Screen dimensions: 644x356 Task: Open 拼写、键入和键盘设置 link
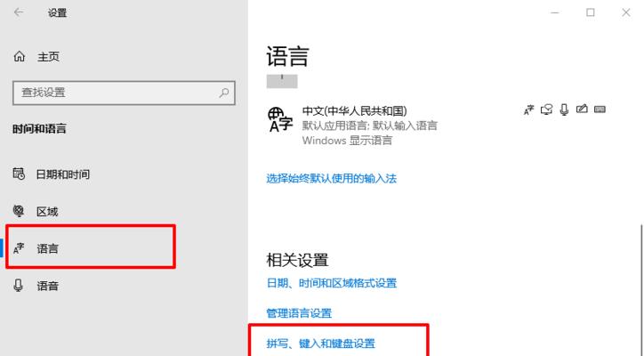(321, 344)
